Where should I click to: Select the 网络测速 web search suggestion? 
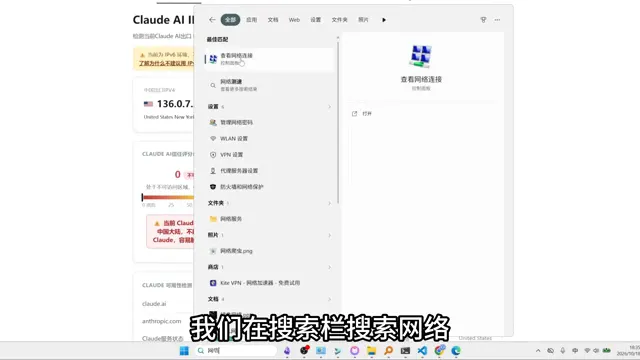point(269,85)
